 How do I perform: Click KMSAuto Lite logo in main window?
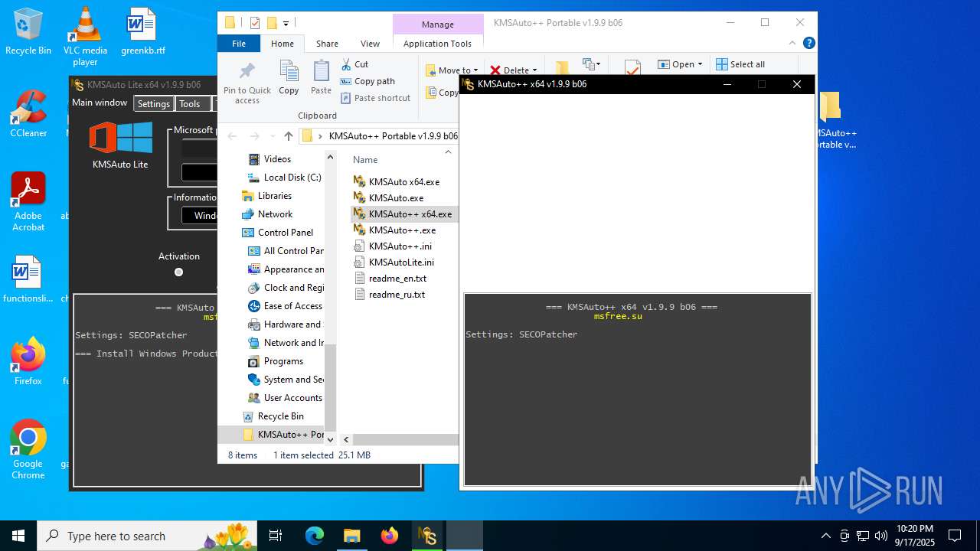point(120,138)
